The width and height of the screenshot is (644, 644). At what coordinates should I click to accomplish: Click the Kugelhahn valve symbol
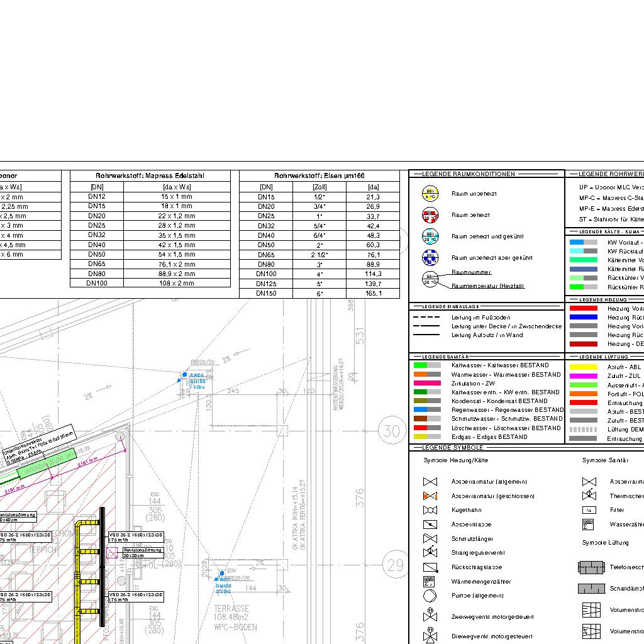pos(430,510)
